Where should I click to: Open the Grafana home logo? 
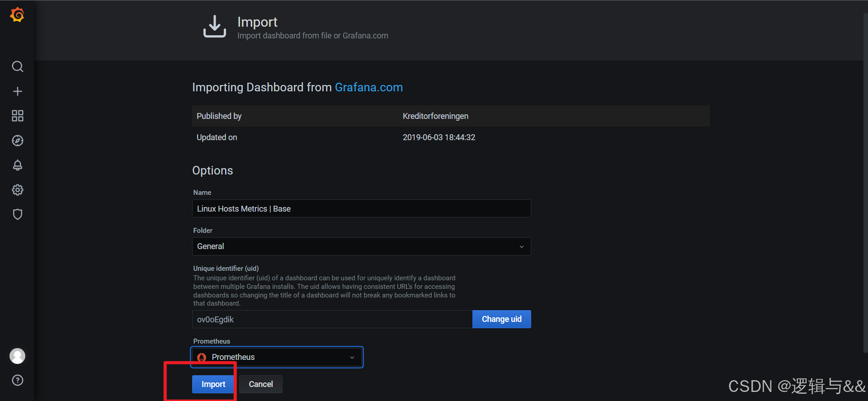[x=17, y=15]
